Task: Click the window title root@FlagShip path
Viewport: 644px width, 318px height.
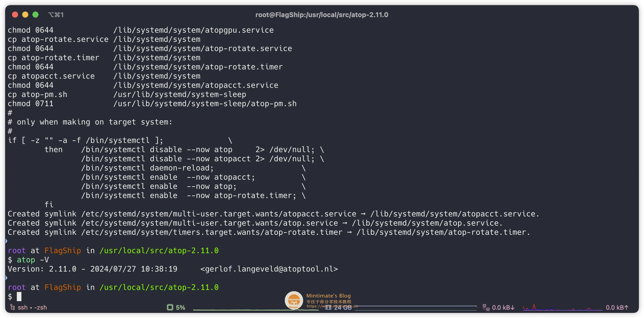Action: click(322, 15)
